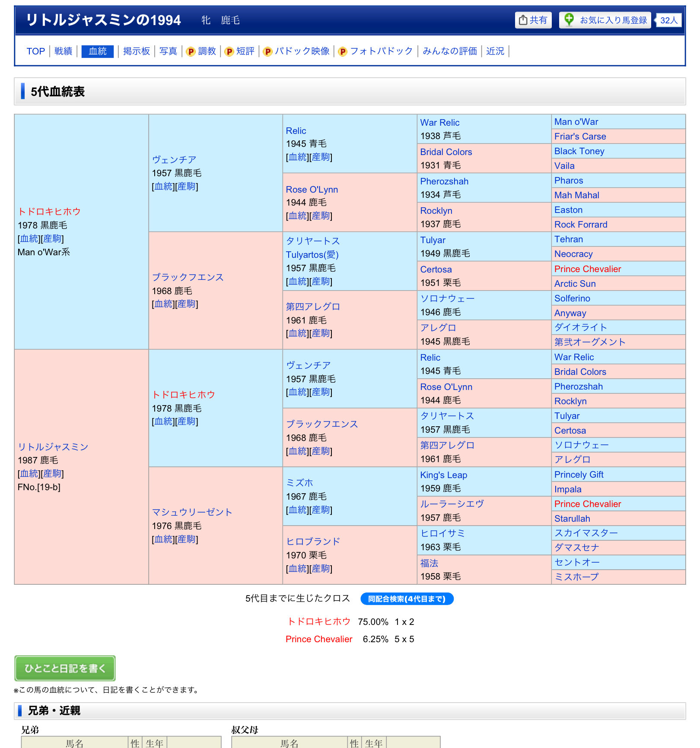Open War Relic 1938 link
This screenshot has height=748, width=700.
point(440,123)
